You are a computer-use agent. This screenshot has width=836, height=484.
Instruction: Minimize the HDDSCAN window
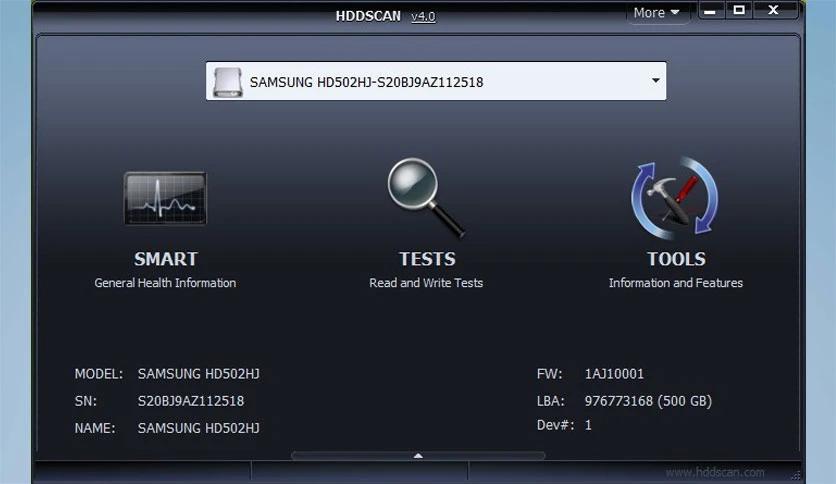pyautogui.click(x=710, y=11)
